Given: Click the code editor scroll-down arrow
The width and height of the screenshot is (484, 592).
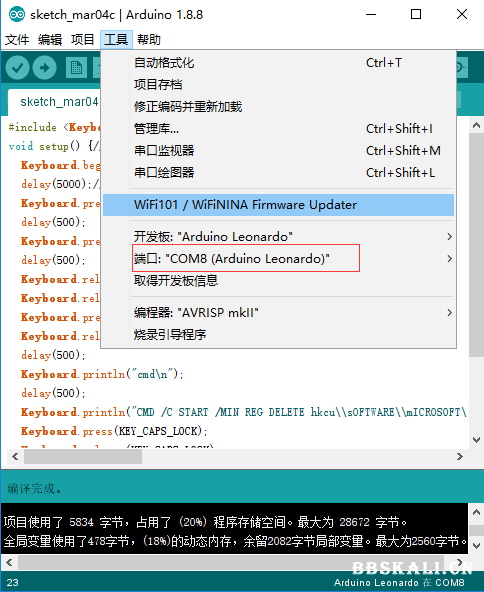Looking at the screenshot, I should pos(476,440).
